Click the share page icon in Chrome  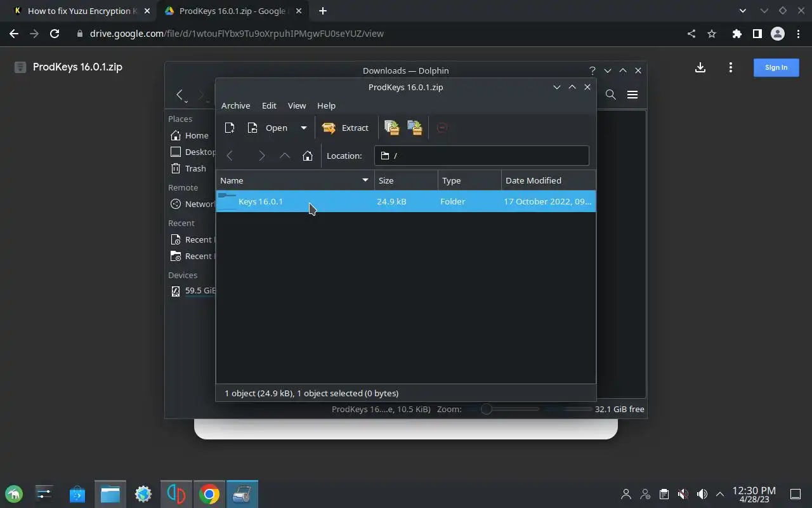click(x=691, y=34)
